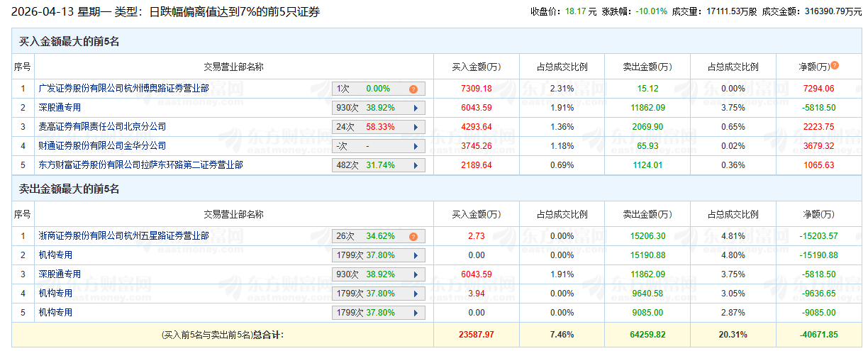The width and height of the screenshot is (868, 351).
Task: Open 广发证券杭州博奥路证券营业部 link
Action: [x=123, y=89]
